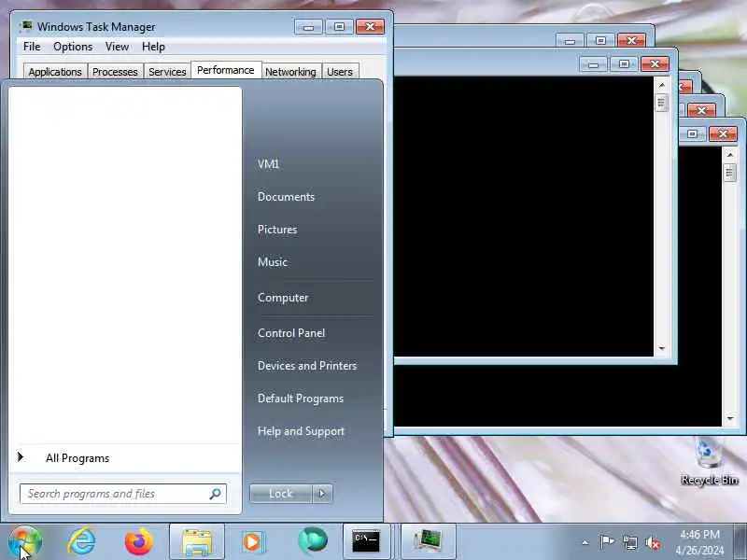Screen dimensions: 747x560
Task: Click scroll up arrow in front console window
Action: coord(662,85)
